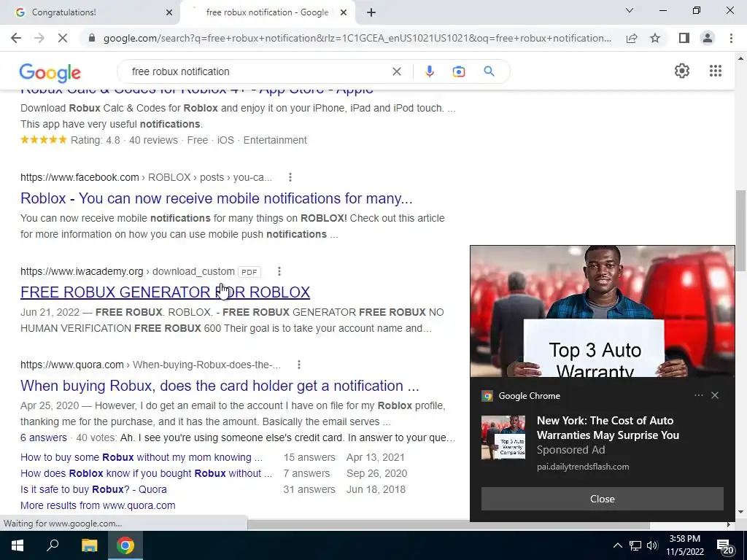Open notification options ellipsis
Viewport: 747px width, 560px height.
coord(698,395)
